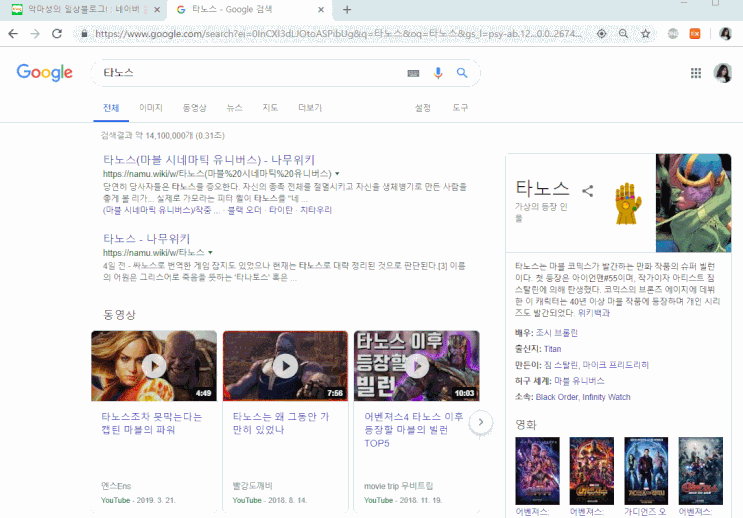Image resolution: width=743 pixels, height=518 pixels.
Task: Open the Infinity Watch link
Action: 607,397
